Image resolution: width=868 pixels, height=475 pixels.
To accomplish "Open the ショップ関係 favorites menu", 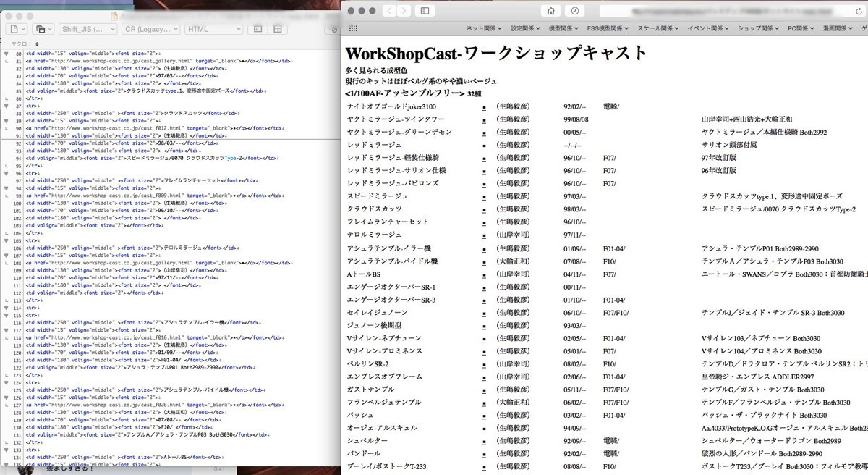I will (x=759, y=28).
